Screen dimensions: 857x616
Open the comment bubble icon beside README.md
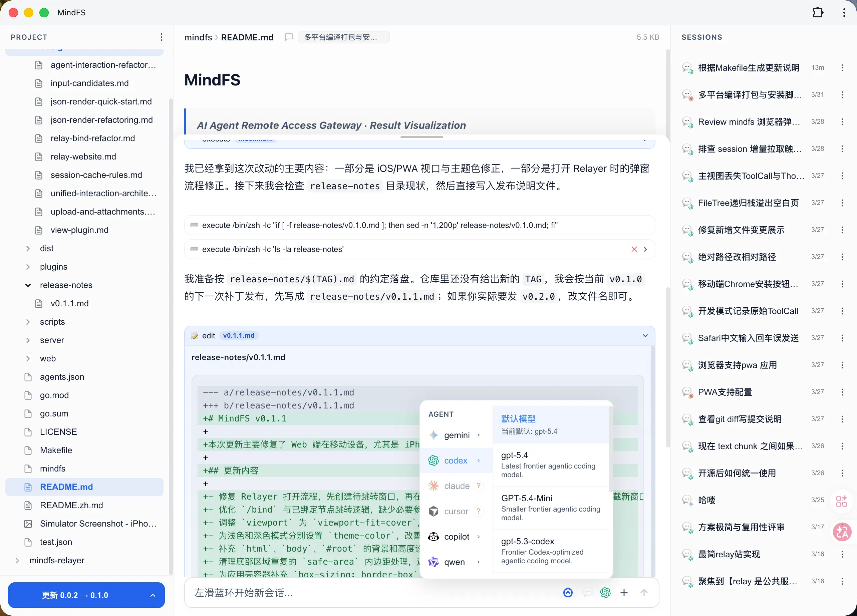coord(289,37)
